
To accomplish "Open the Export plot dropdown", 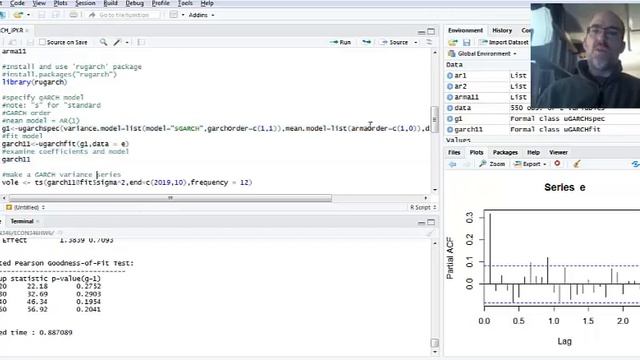I will pyautogui.click(x=531, y=164).
